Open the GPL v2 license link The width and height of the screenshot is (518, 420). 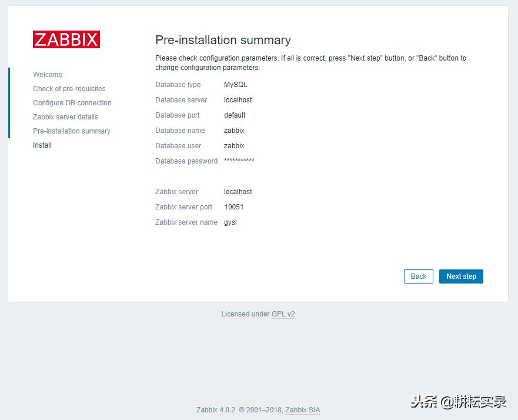coord(283,314)
